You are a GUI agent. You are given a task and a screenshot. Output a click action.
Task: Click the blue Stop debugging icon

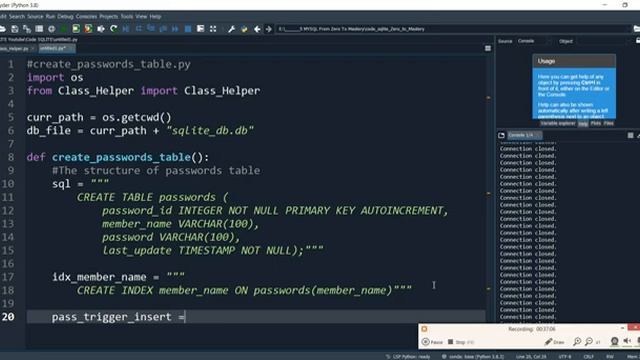188,29
